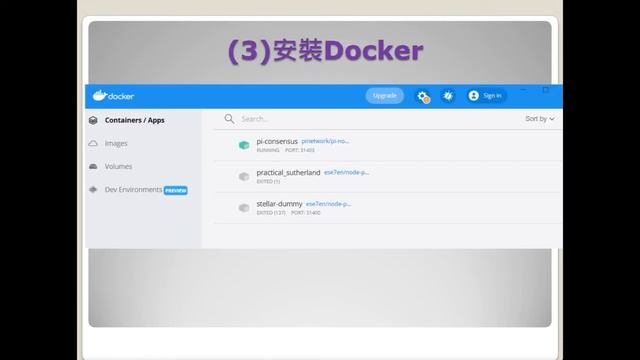Switch to the Images section

(x=116, y=144)
